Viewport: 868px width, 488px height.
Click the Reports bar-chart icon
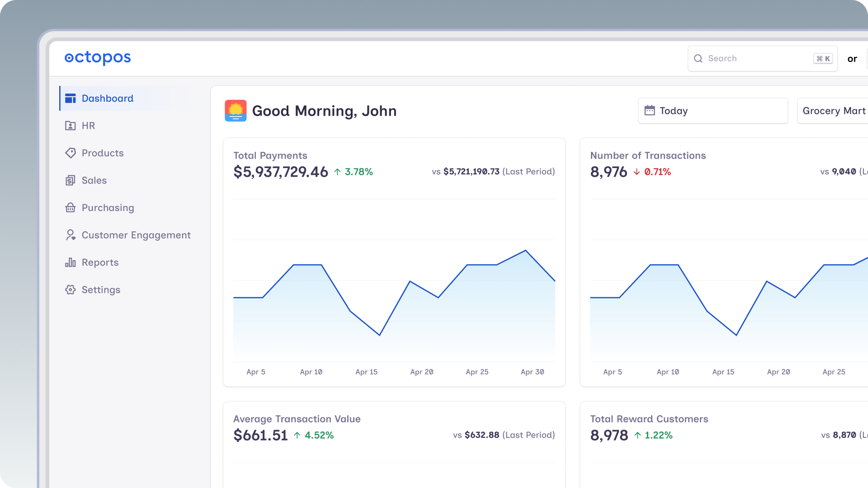pos(70,263)
